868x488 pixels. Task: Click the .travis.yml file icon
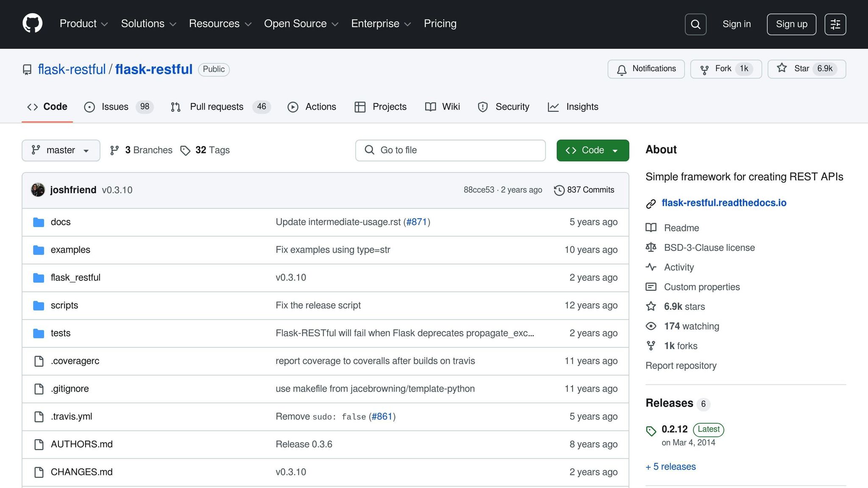pyautogui.click(x=39, y=416)
